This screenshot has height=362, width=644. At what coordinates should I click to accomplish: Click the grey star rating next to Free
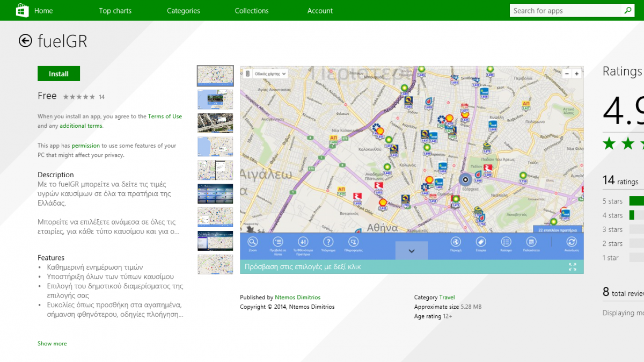pos(79,97)
